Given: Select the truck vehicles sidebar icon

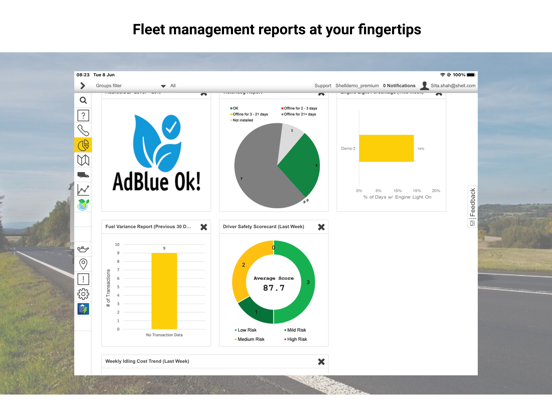Looking at the screenshot, I should coord(83,175).
